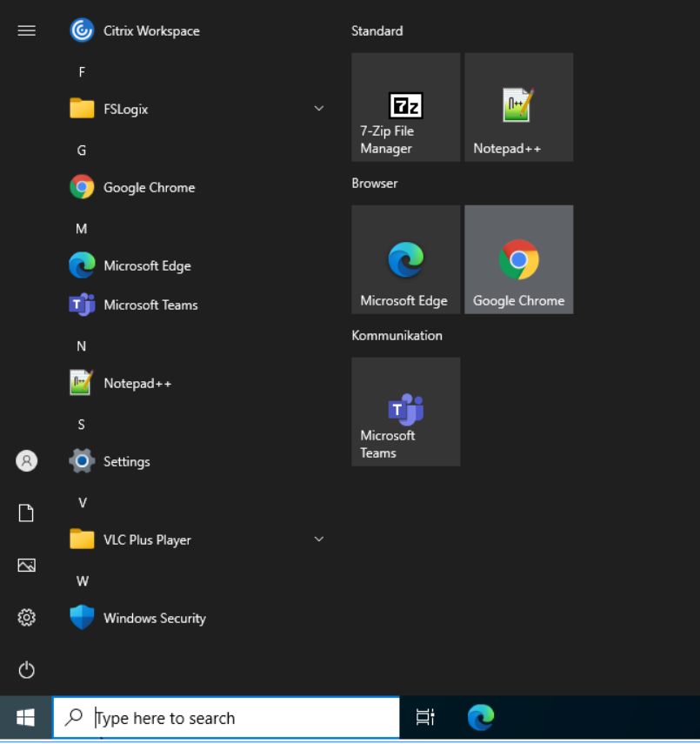This screenshot has height=744, width=700.
Task: Open the Microsoft Edge pinned tile
Action: pos(405,259)
